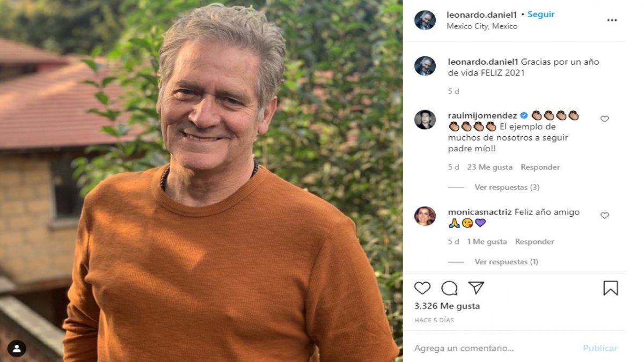Click the verified badge on raulmijomendez

coord(524,114)
